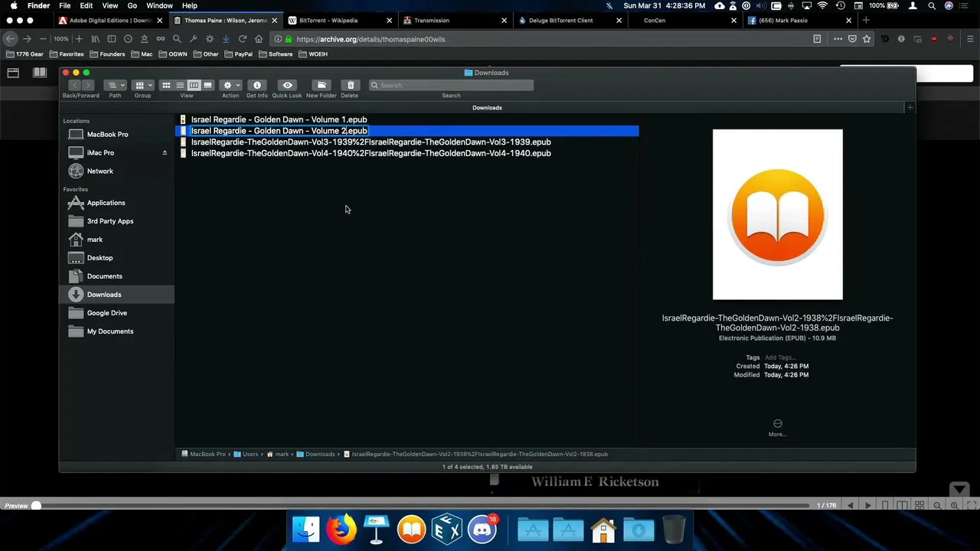This screenshot has width=980, height=551.
Task: Click the epub preview thumbnail
Action: click(778, 214)
